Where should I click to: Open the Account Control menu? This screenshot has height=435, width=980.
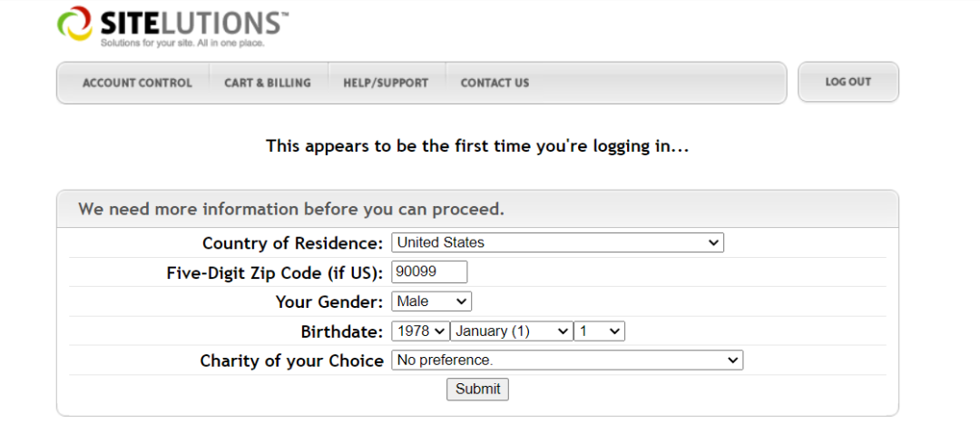pos(137,83)
